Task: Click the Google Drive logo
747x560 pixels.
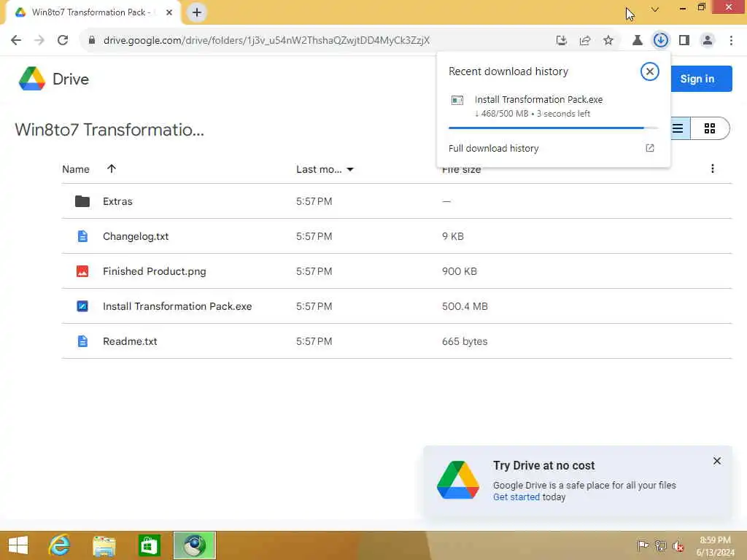Action: click(x=32, y=79)
